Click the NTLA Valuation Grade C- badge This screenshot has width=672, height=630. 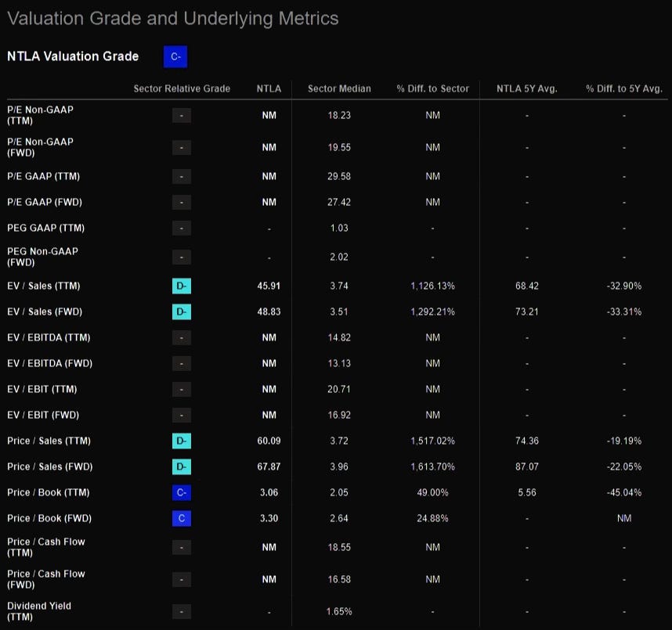[175, 56]
